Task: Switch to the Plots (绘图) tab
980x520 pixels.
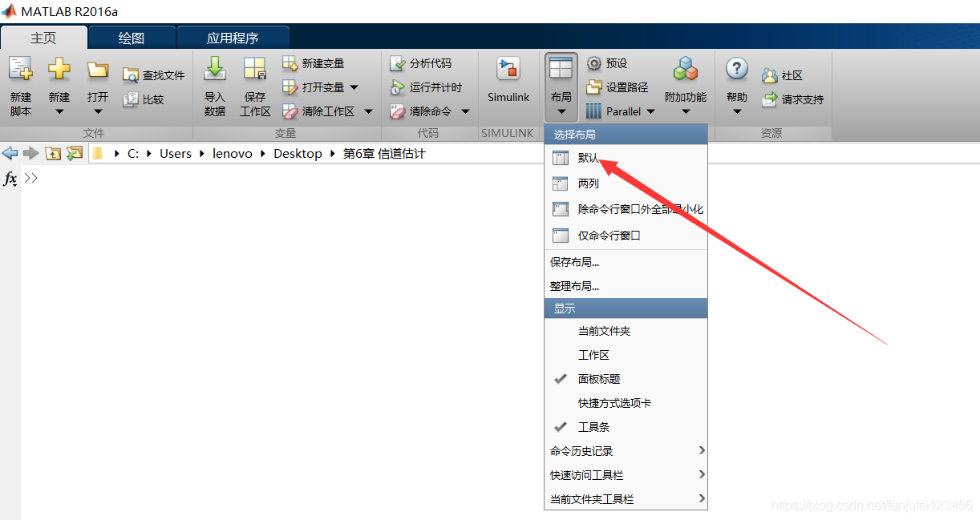Action: pyautogui.click(x=132, y=38)
